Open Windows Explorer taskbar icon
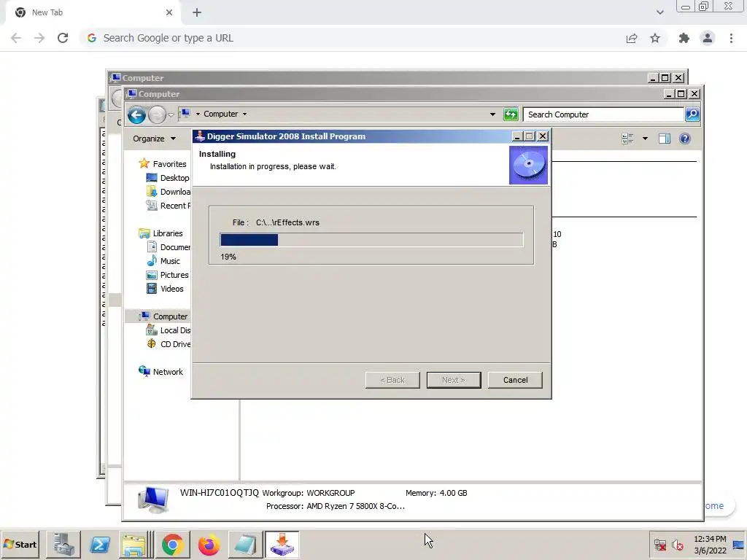747x560 pixels. click(x=134, y=544)
